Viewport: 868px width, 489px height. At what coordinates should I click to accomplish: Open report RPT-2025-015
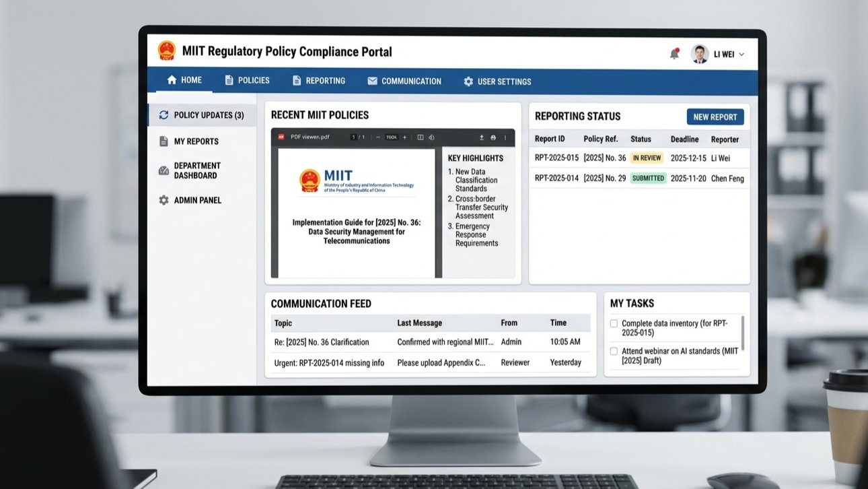(x=556, y=158)
